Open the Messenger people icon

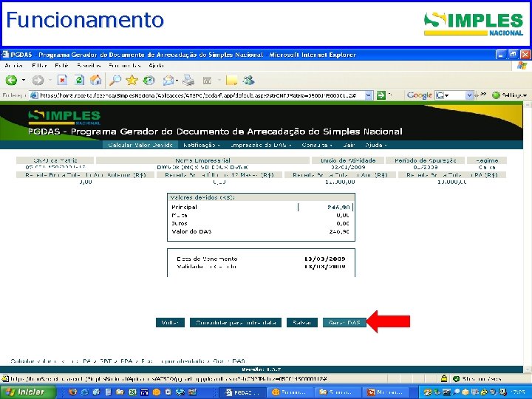(x=249, y=81)
